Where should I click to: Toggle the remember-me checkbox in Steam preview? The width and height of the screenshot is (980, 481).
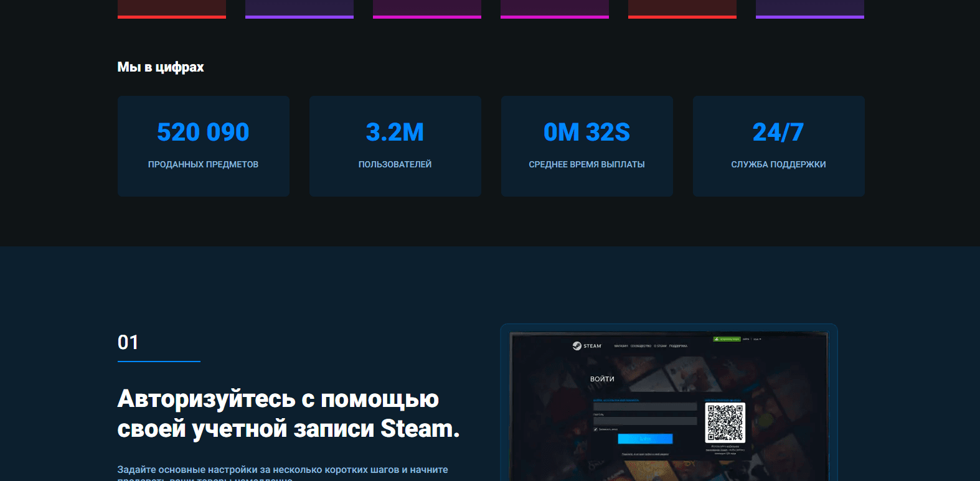pyautogui.click(x=596, y=429)
